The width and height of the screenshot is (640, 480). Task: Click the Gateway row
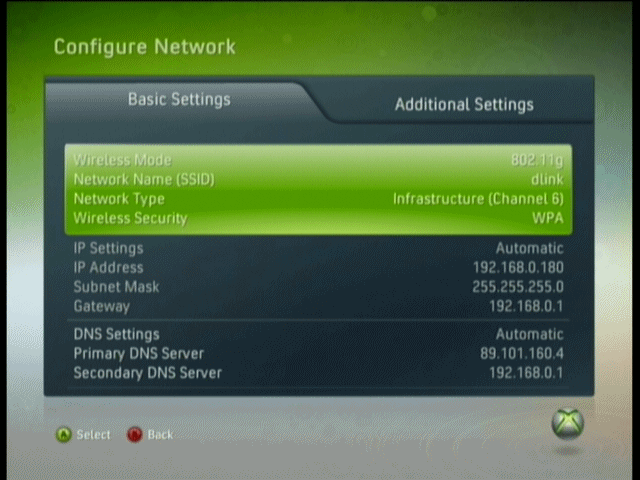(x=318, y=306)
